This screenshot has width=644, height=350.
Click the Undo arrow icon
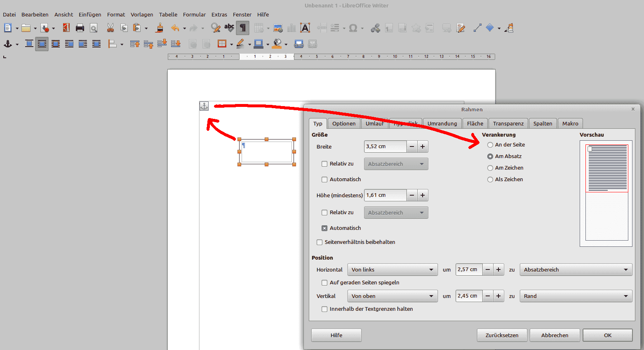(175, 28)
